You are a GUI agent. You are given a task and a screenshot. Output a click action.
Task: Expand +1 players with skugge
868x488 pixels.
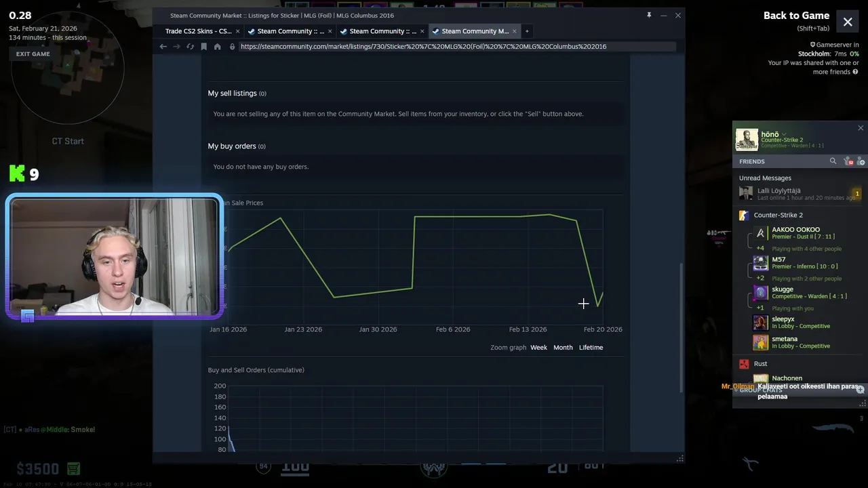point(760,308)
